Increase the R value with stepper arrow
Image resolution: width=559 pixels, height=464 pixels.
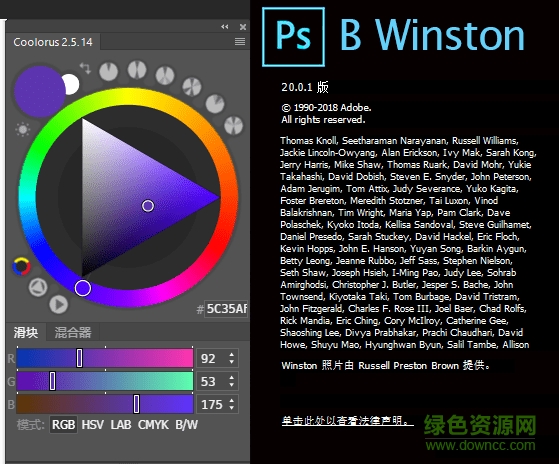(x=232, y=355)
